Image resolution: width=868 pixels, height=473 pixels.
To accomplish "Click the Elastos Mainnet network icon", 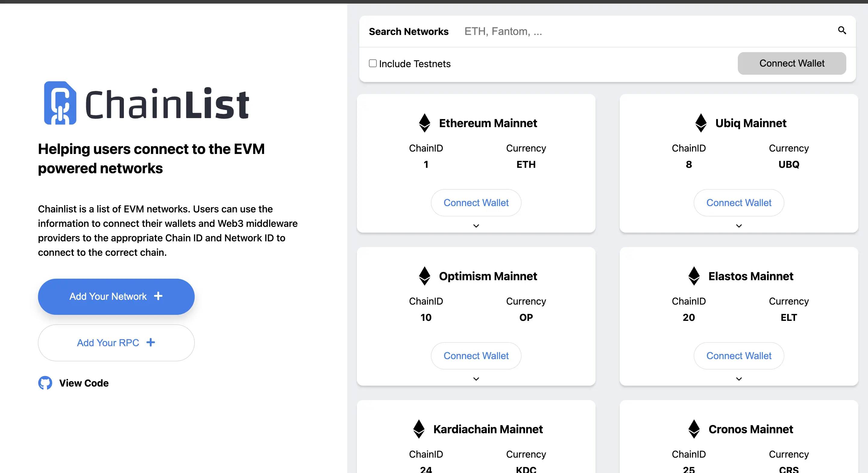I will coord(694,276).
